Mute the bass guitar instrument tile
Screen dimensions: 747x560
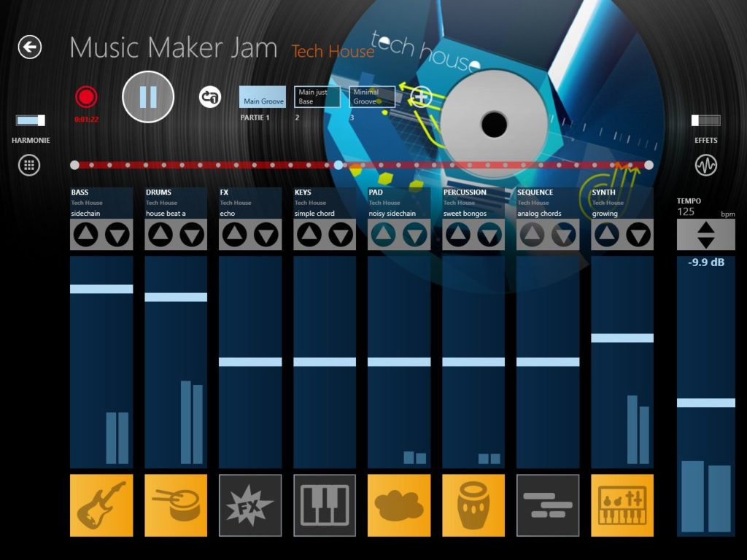(101, 505)
